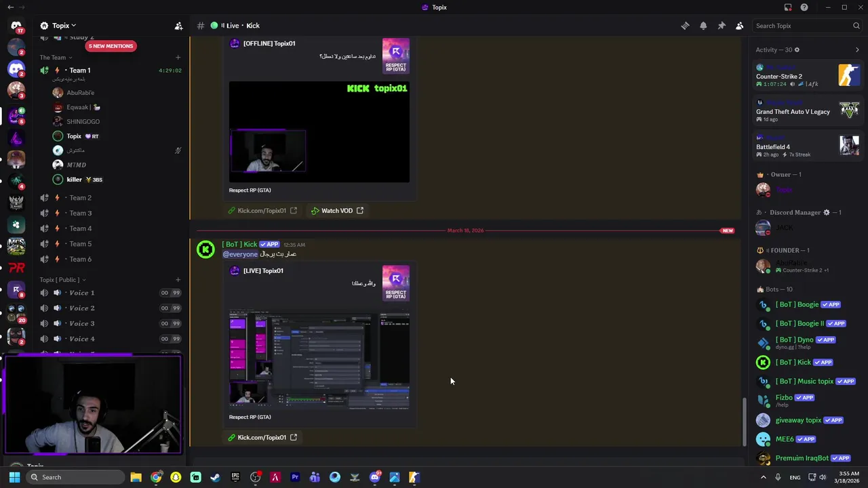Viewport: 868px width, 488px height.
Task: Click the invite people icon beside Topix
Action: click(178, 26)
